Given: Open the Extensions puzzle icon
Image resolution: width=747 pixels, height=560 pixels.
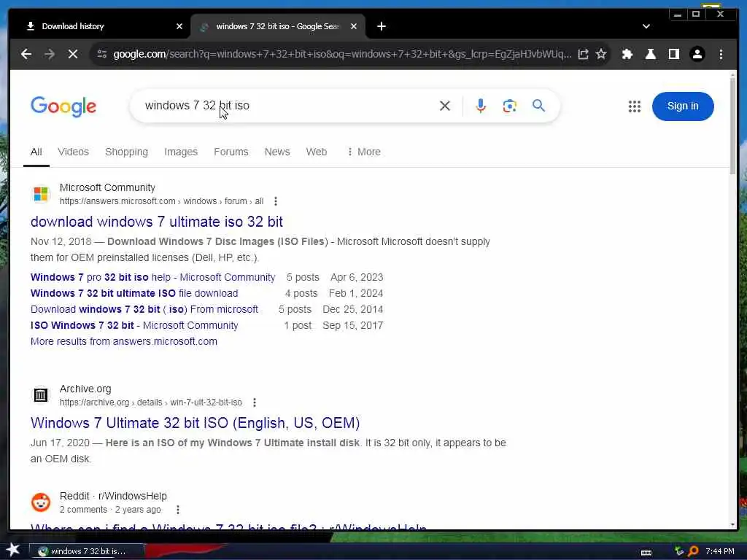Looking at the screenshot, I should tap(627, 54).
